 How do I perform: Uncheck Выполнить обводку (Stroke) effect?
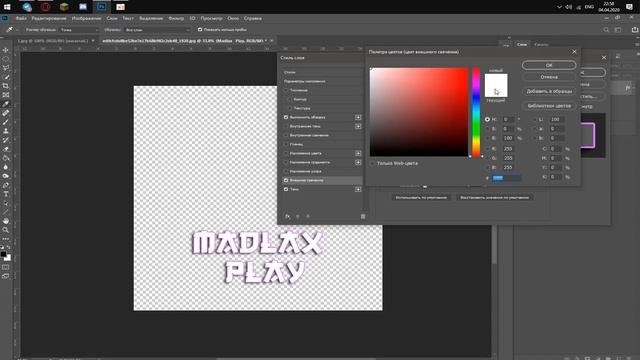pyautogui.click(x=286, y=117)
